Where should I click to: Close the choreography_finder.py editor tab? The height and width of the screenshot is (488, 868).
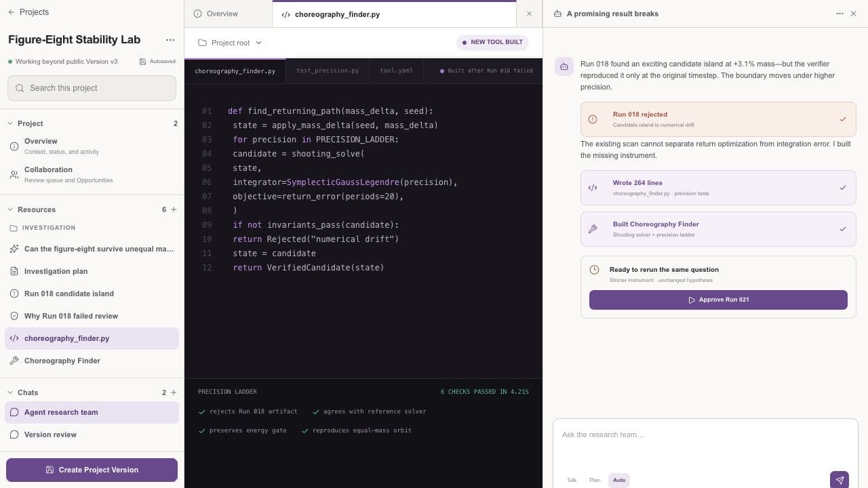(x=530, y=14)
